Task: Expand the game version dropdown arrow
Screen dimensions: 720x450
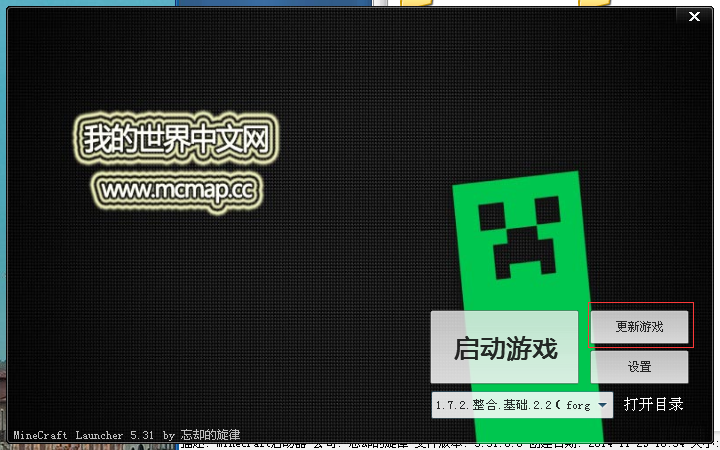Action: (602, 405)
